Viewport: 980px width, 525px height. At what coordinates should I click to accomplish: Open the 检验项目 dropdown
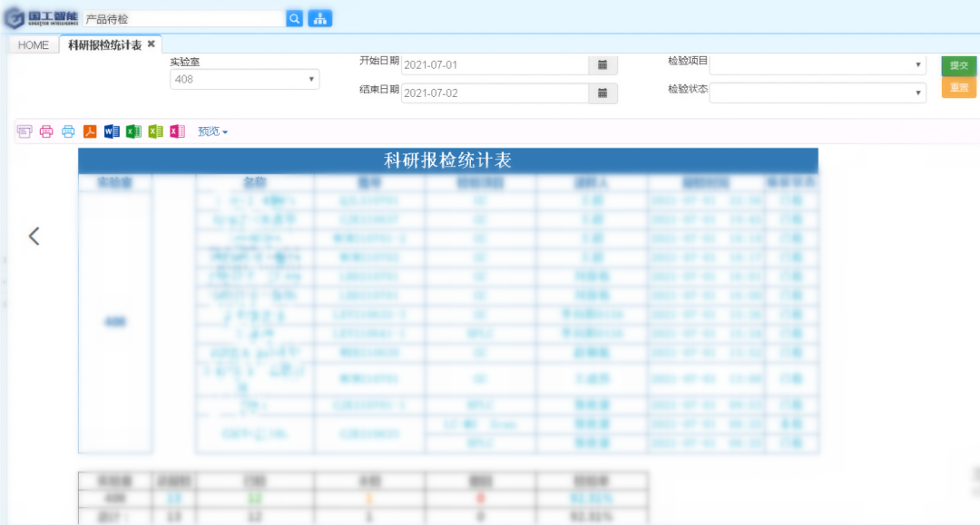tap(817, 65)
